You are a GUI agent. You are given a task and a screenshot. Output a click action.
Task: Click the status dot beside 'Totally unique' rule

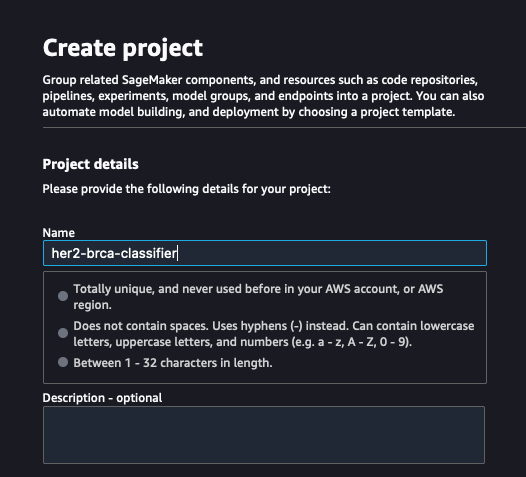point(63,296)
